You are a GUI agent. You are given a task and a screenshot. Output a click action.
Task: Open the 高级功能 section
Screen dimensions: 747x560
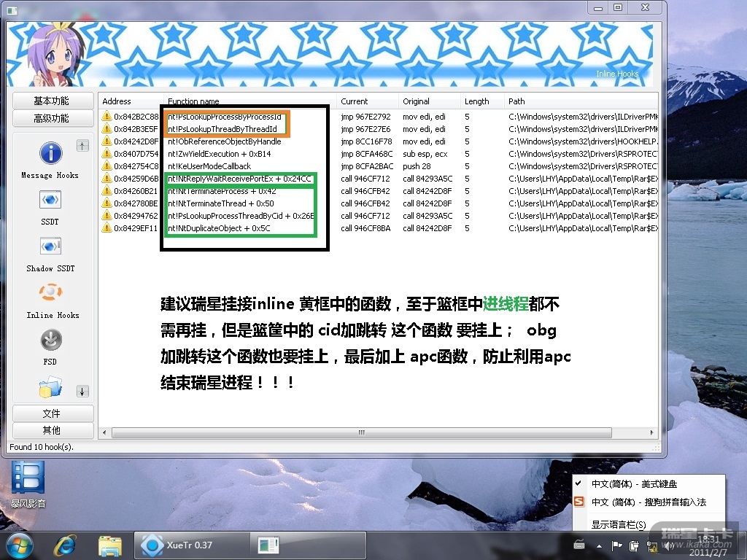point(53,118)
